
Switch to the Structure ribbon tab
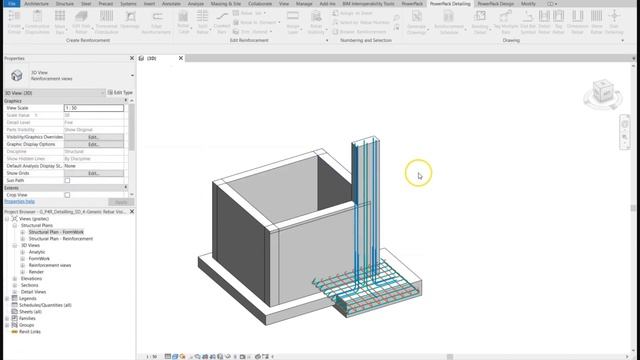64,3
